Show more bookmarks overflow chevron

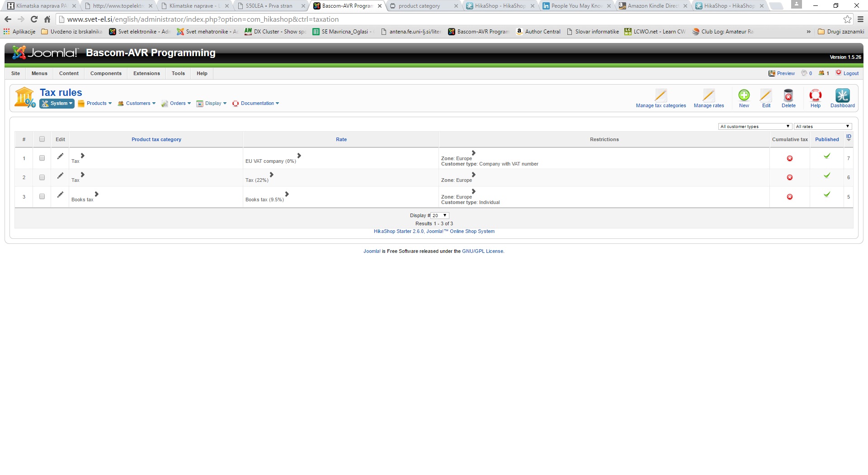pyautogui.click(x=808, y=32)
